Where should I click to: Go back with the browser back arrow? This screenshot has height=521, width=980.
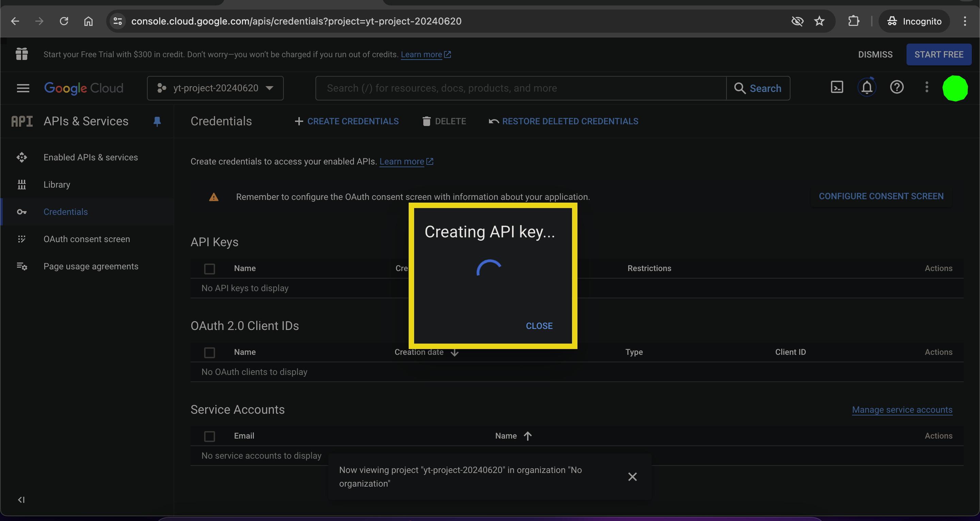[x=15, y=21]
